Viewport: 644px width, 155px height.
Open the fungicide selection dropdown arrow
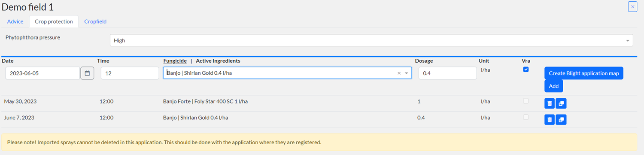click(407, 73)
